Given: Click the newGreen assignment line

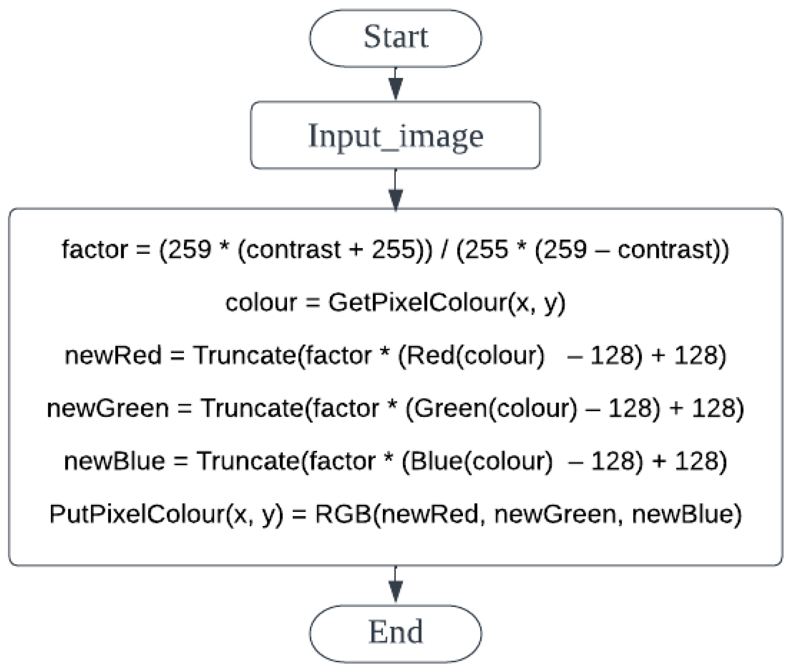Looking at the screenshot, I should (x=395, y=408).
